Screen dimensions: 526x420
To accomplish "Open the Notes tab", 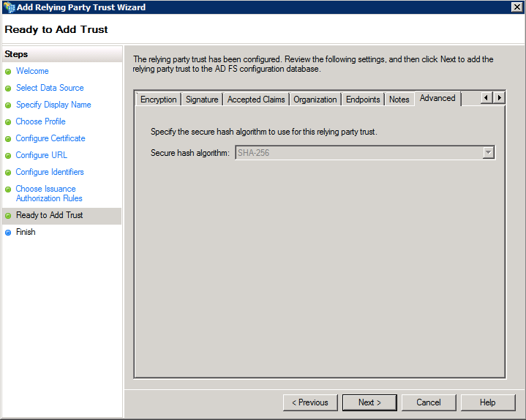I will 399,100.
